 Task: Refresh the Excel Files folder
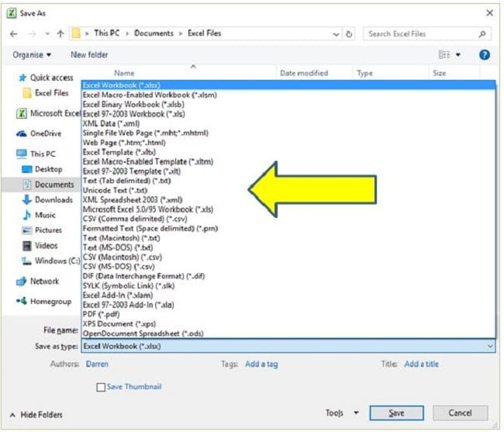(x=349, y=34)
